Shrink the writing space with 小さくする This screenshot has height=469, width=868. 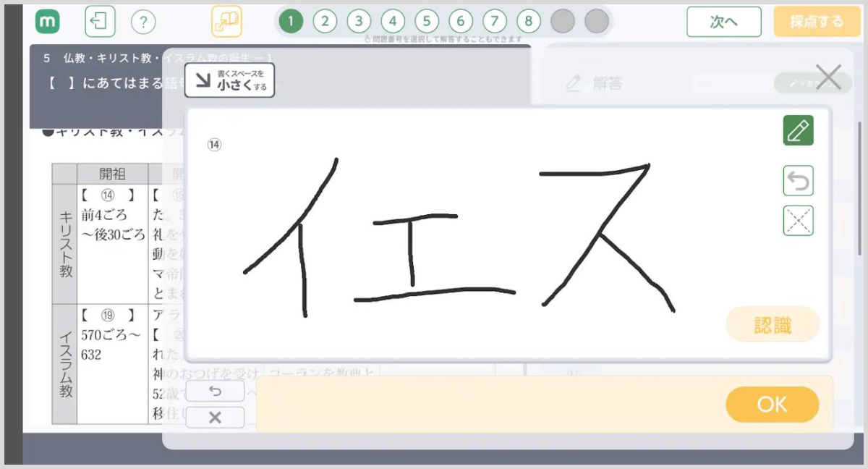click(229, 80)
